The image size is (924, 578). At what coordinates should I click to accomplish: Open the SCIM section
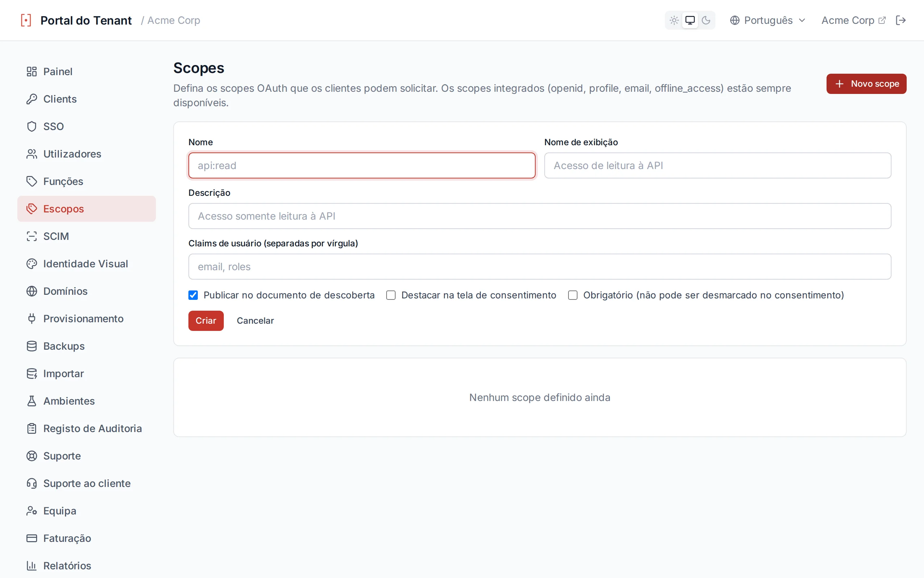tap(87, 236)
